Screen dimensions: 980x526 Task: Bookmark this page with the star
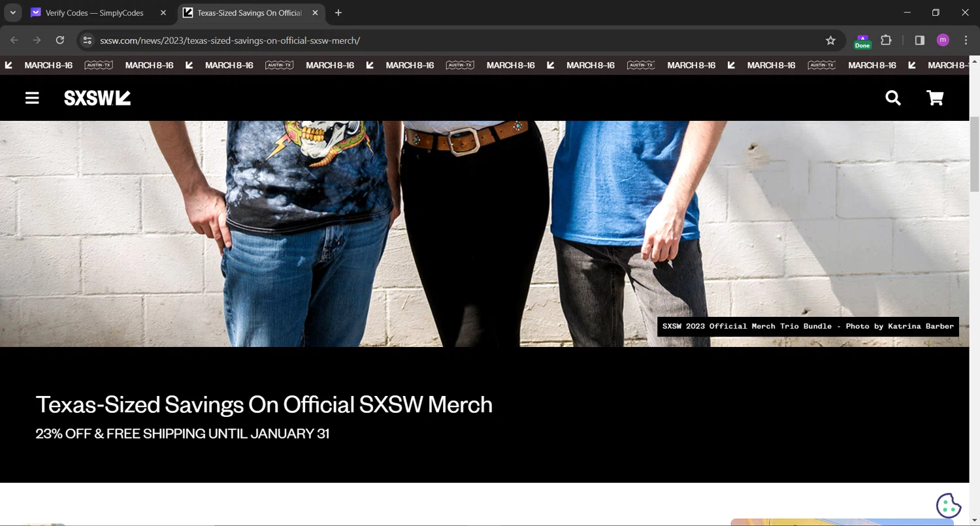830,41
